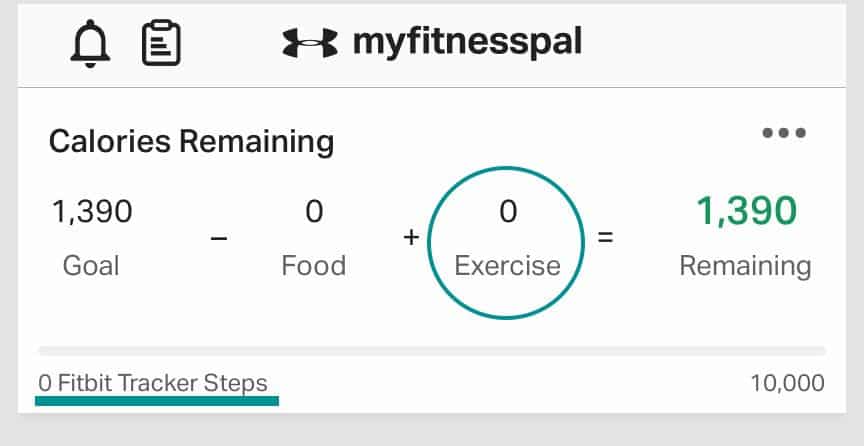The width and height of the screenshot is (864, 446).
Task: Tap the Remaining label
Action: click(x=746, y=266)
